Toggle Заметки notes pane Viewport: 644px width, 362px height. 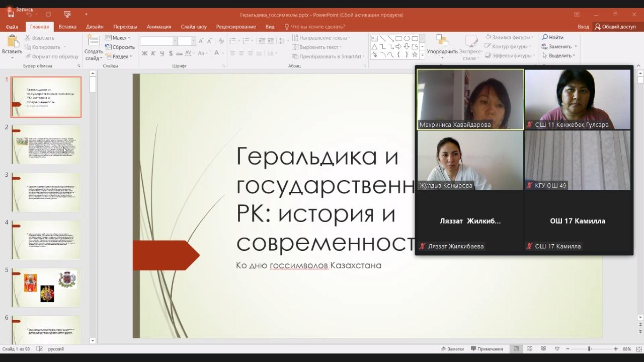coord(452,349)
